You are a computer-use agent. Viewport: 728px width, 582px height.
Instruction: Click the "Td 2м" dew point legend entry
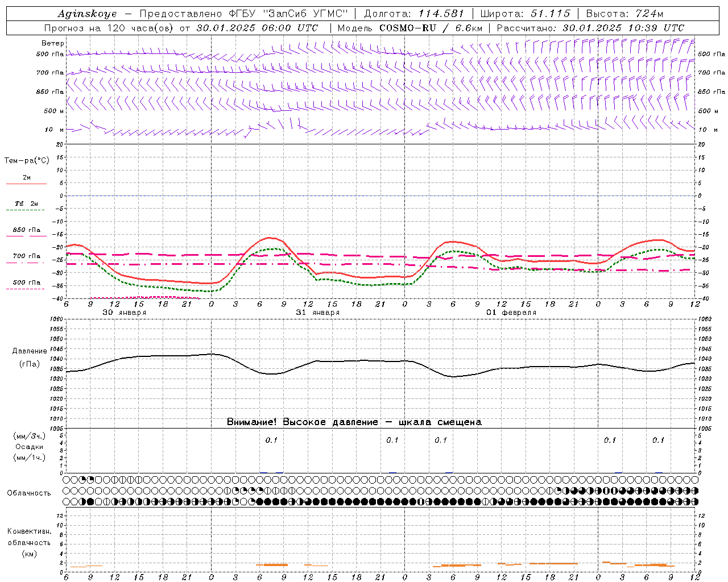pyautogui.click(x=27, y=203)
